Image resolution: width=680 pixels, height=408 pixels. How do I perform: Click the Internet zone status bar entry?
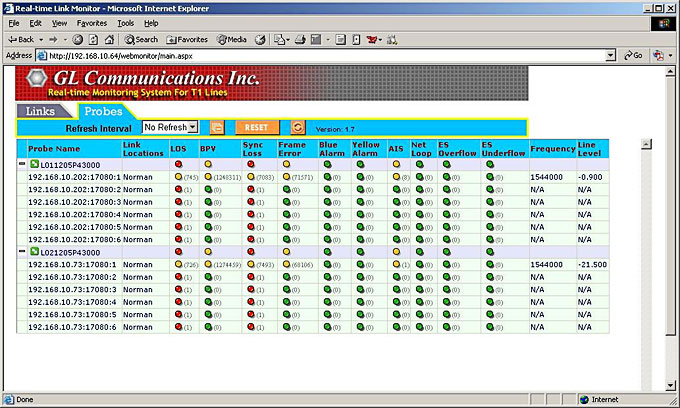pos(600,399)
